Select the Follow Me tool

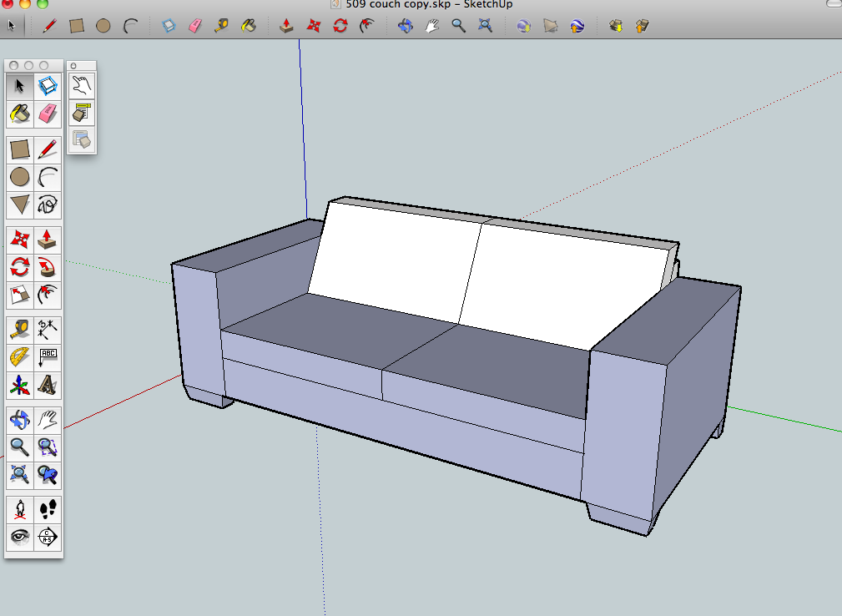(48, 267)
